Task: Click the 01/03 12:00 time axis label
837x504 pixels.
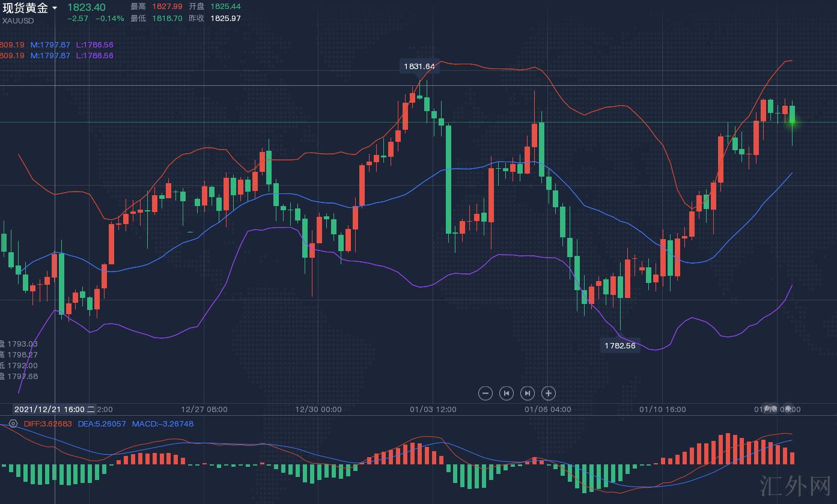Action: point(433,409)
